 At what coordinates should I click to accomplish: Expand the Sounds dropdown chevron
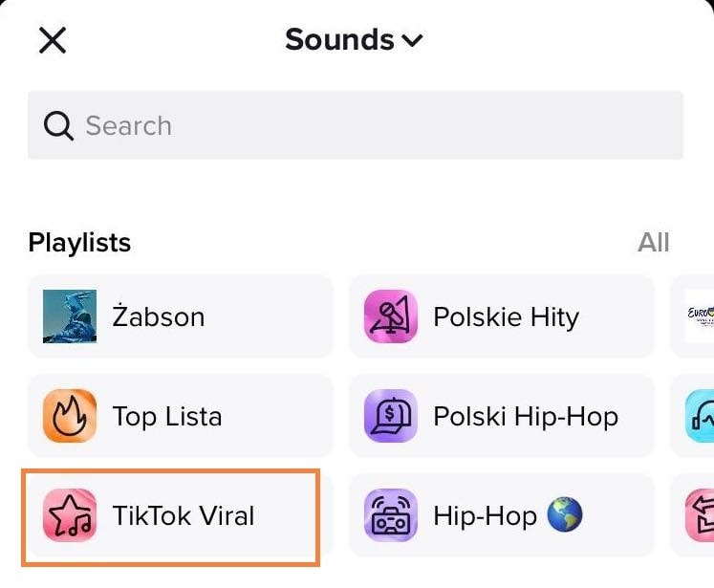[x=412, y=41]
